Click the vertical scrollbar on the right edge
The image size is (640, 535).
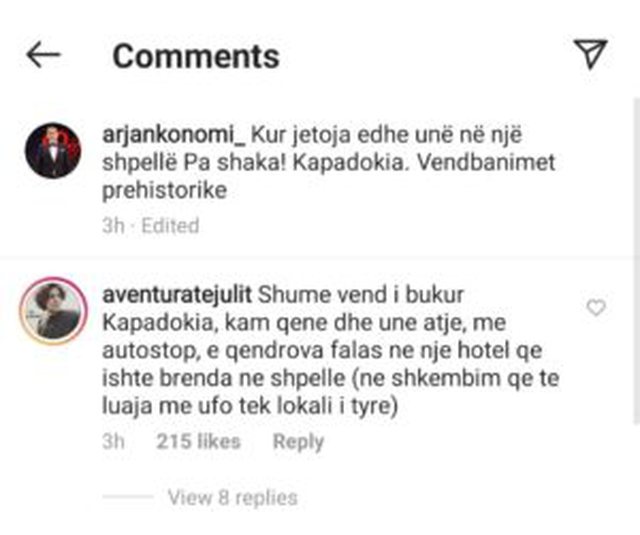pyautogui.click(x=636, y=261)
